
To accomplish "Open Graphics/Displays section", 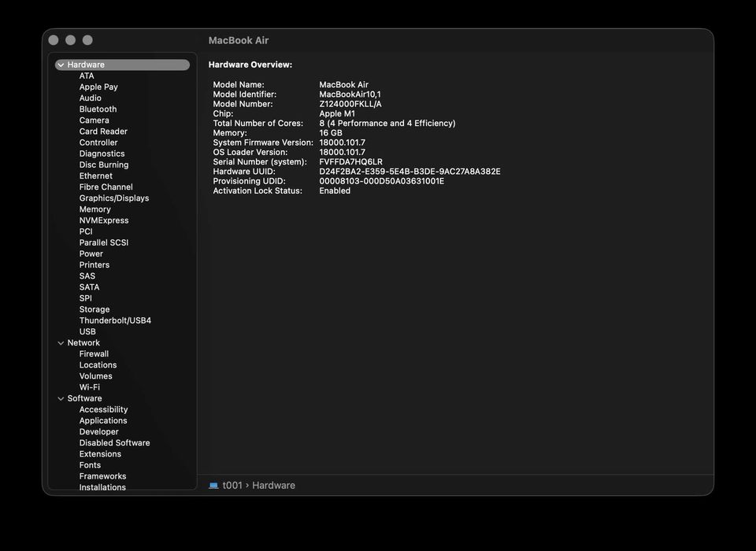I will (x=113, y=198).
